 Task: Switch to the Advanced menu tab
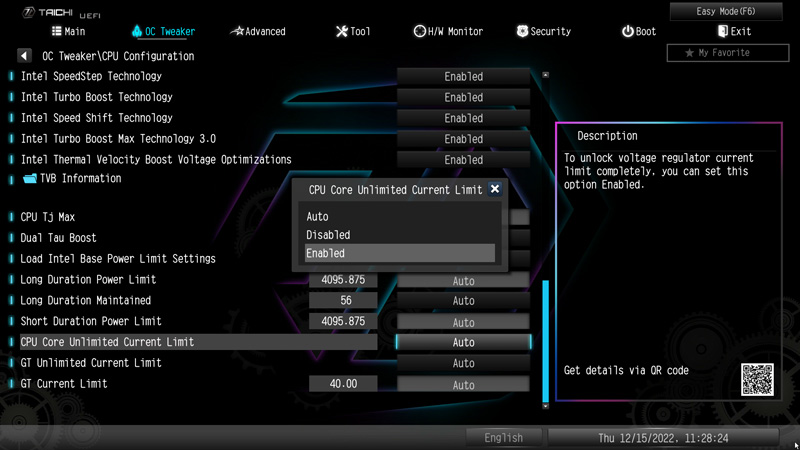coord(258,32)
